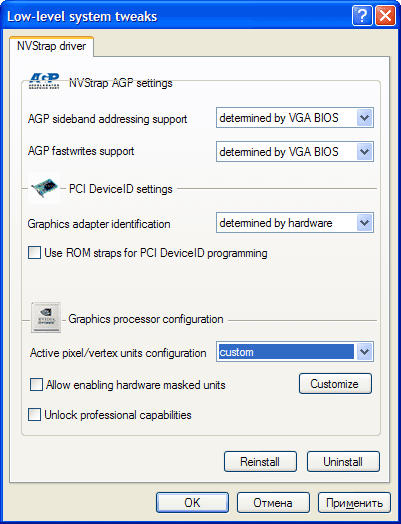Expand AGP sideband addressing support dropdown
This screenshot has height=524, width=401.
pyautogui.click(x=364, y=118)
